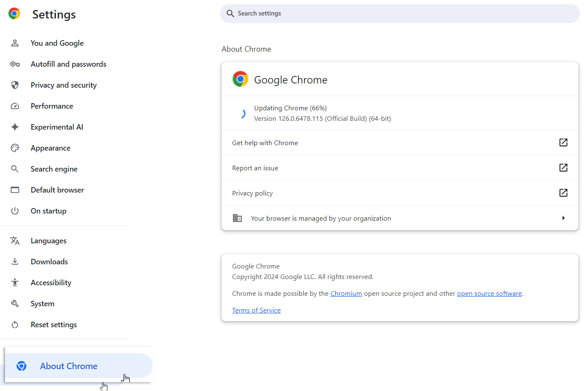Click the Privacy and security shield icon
Screen dimensions: 588x391
(x=15, y=85)
